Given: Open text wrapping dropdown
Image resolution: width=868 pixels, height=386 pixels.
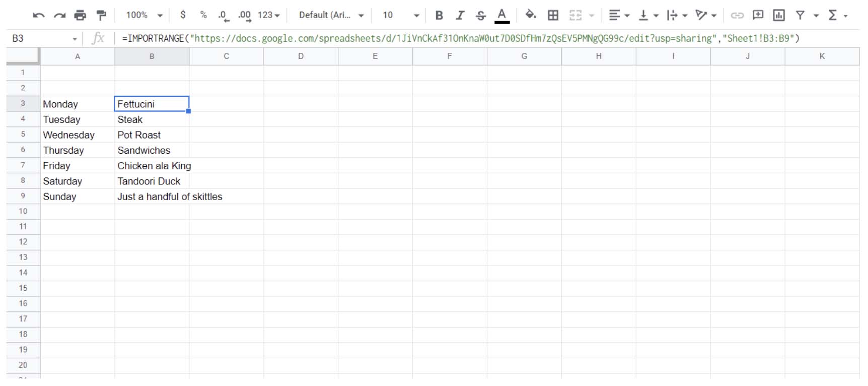Looking at the screenshot, I should 677,15.
